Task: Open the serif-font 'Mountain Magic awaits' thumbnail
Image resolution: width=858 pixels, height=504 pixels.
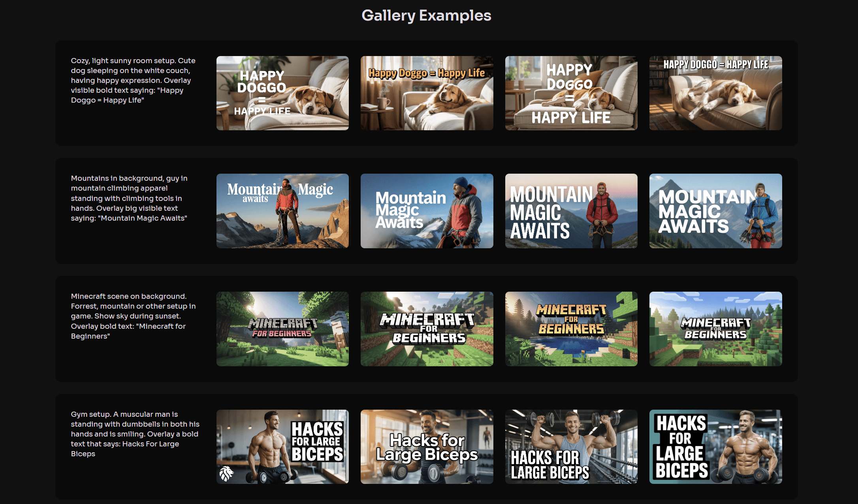Action: click(x=282, y=211)
